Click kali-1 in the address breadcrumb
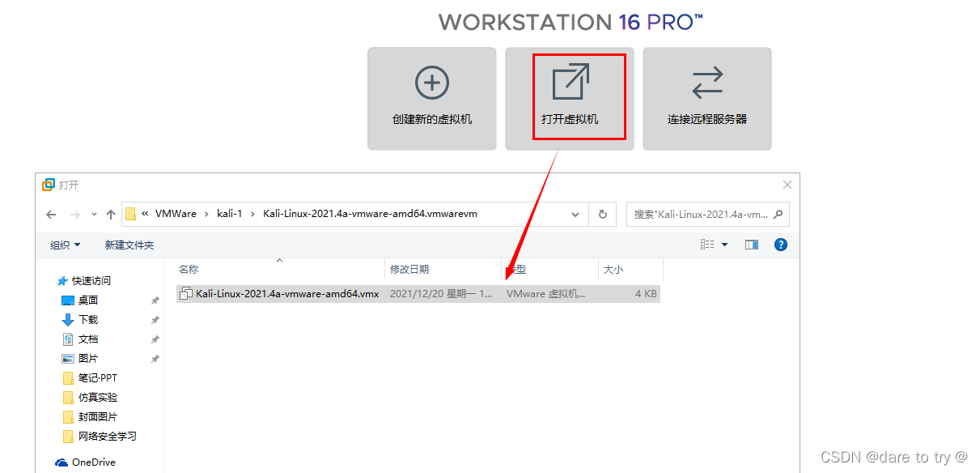 (230, 214)
